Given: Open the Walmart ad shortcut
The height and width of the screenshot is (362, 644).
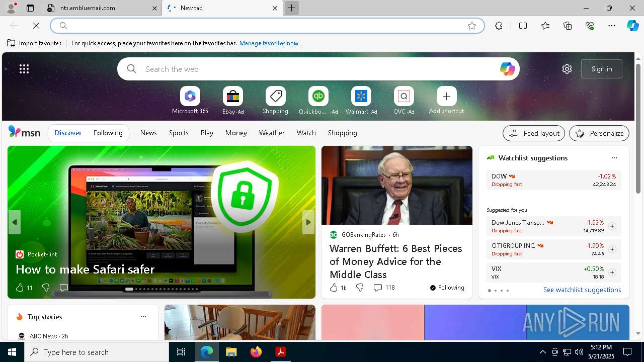Looking at the screenshot, I should tap(361, 101).
